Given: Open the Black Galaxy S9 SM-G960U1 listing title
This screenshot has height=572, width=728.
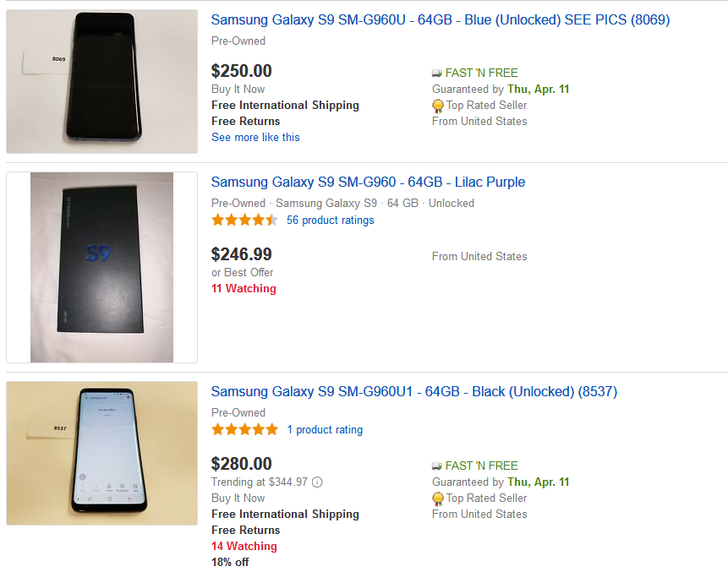Looking at the screenshot, I should [x=413, y=391].
